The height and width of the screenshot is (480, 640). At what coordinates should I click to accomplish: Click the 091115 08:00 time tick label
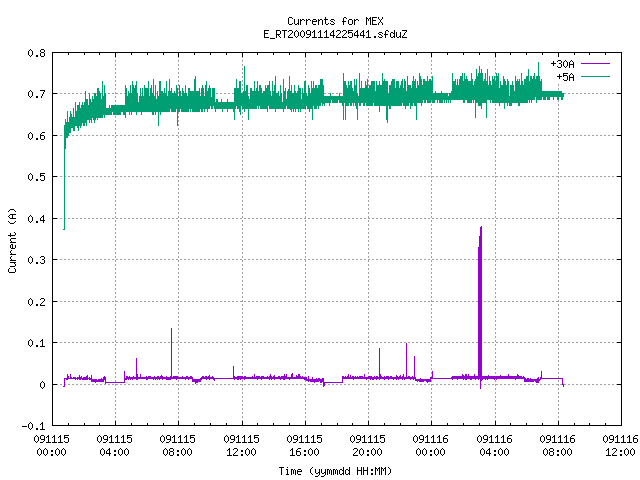[178, 446]
